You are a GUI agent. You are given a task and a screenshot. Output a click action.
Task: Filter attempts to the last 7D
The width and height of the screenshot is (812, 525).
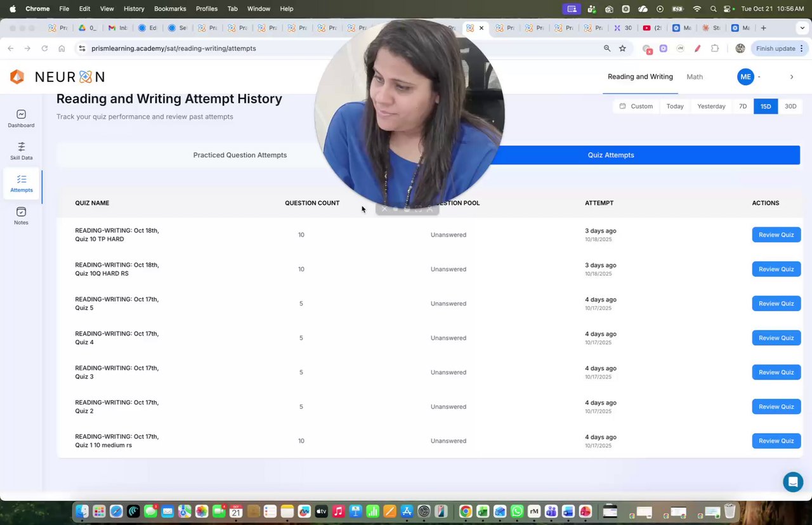click(x=743, y=107)
